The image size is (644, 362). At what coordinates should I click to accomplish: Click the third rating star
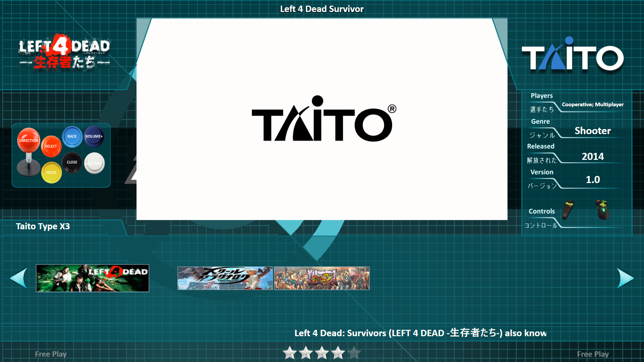pyautogui.click(x=322, y=353)
